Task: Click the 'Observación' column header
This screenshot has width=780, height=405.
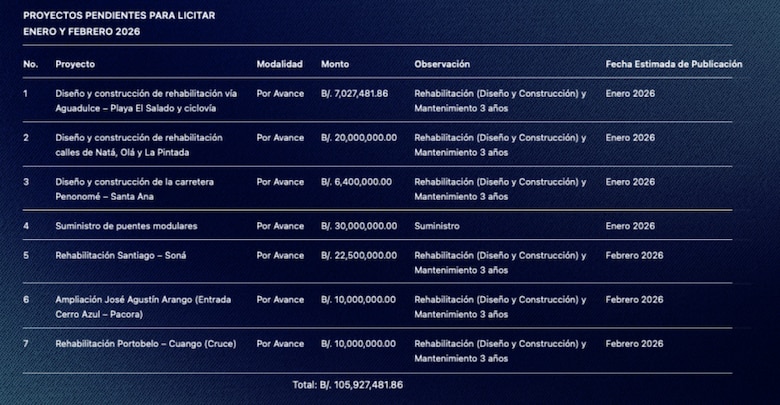Action: (442, 64)
